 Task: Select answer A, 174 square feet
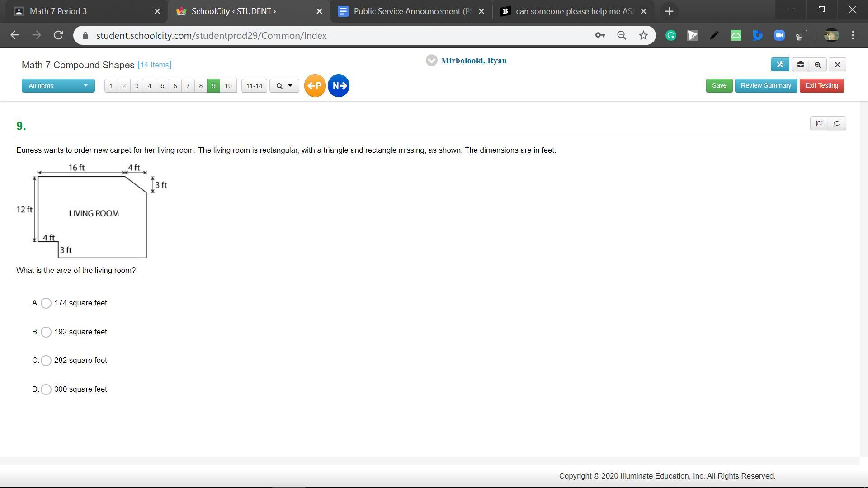(46, 303)
